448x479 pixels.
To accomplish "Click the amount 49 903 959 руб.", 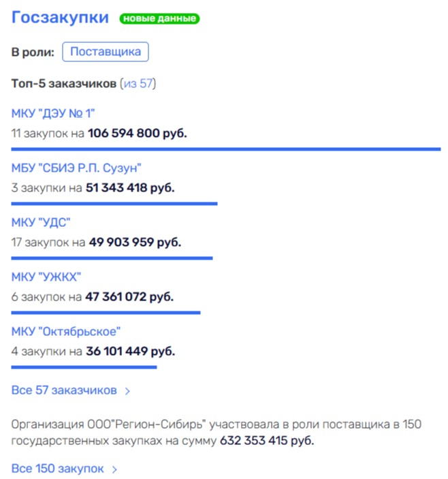I will click(x=135, y=243).
